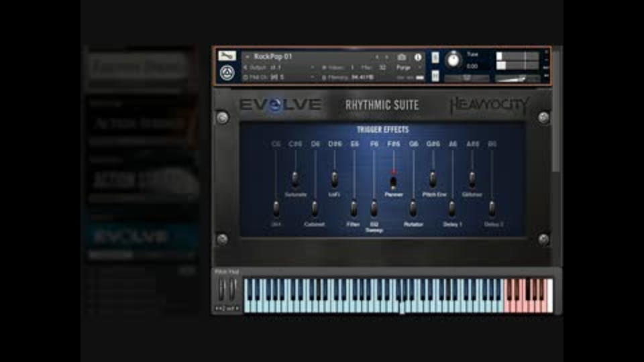Image resolution: width=644 pixels, height=362 pixels.
Task: Click the Tune knob
Action: pyautogui.click(x=453, y=60)
